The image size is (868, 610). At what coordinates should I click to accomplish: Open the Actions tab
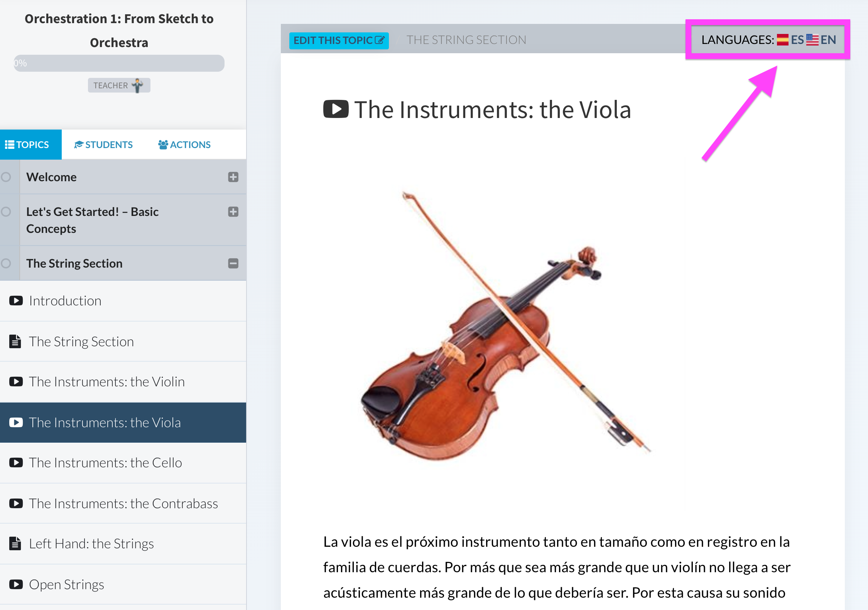184,145
